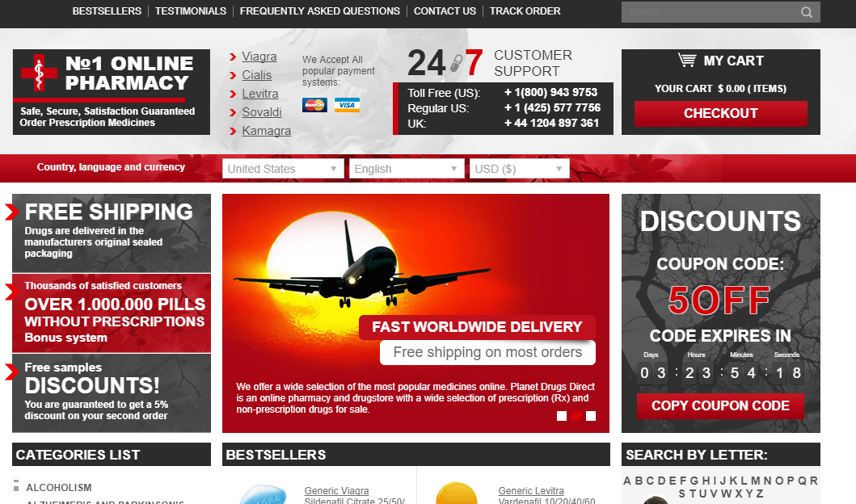Click the Checkout button
This screenshot has height=504, width=856.
click(x=721, y=113)
